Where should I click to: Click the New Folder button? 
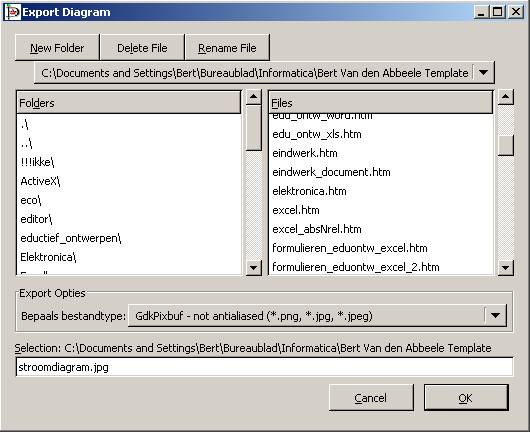pyautogui.click(x=57, y=48)
